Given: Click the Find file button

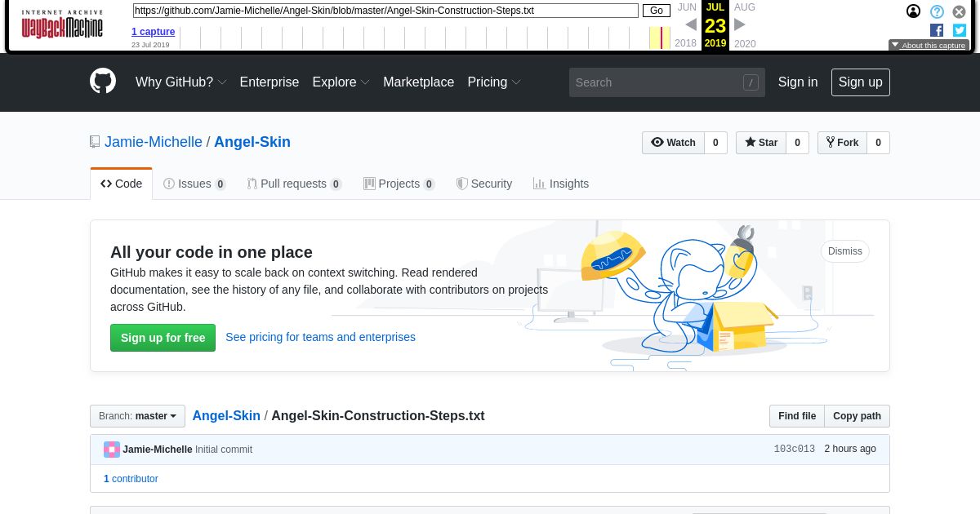Looking at the screenshot, I should 797,416.
